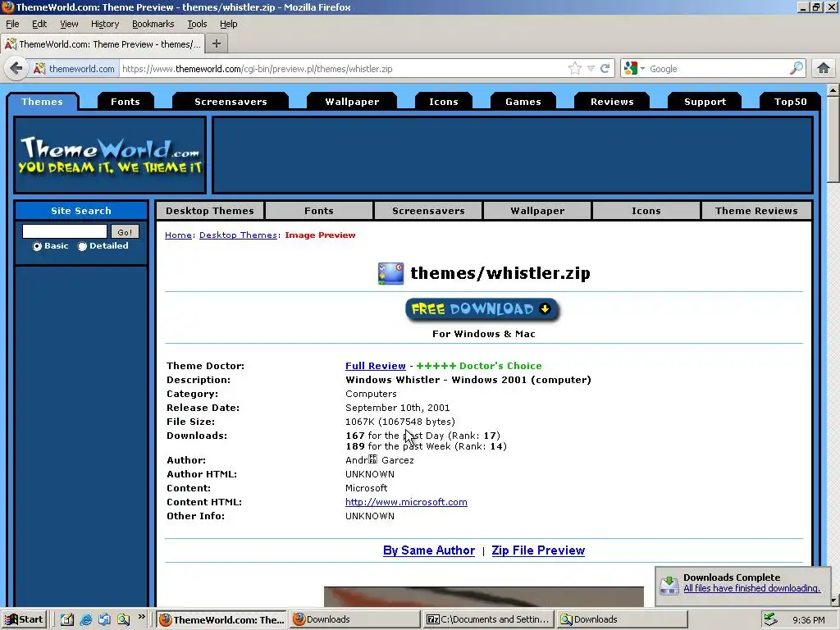Viewport: 840px width, 630px height.
Task: Click the Go! search button
Action: [125, 232]
